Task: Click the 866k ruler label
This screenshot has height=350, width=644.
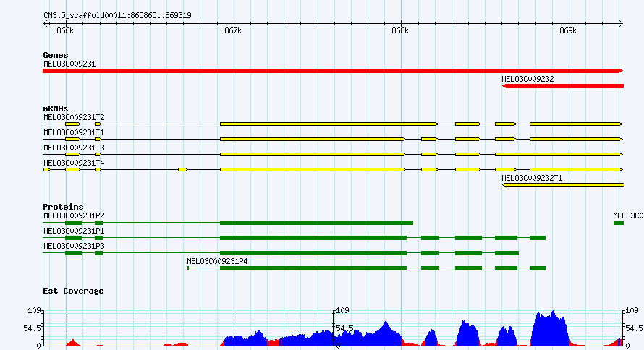Action: click(x=65, y=31)
